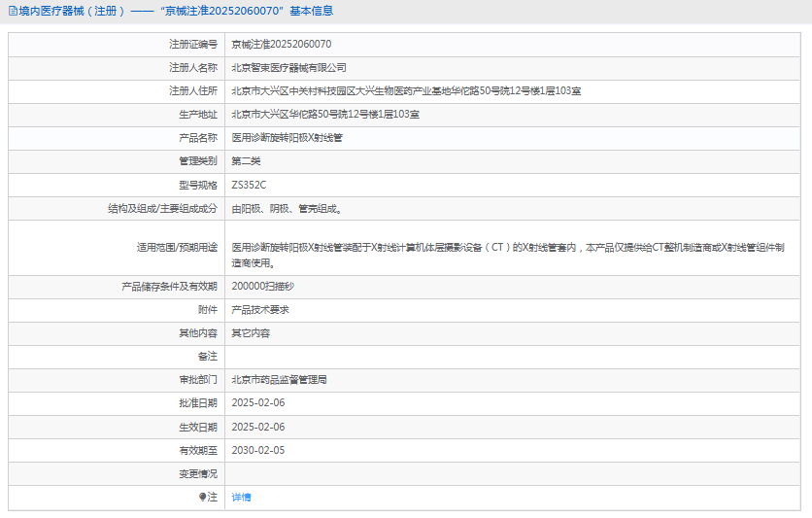
Task: Click the 注册人名称 label
Action: [193, 68]
